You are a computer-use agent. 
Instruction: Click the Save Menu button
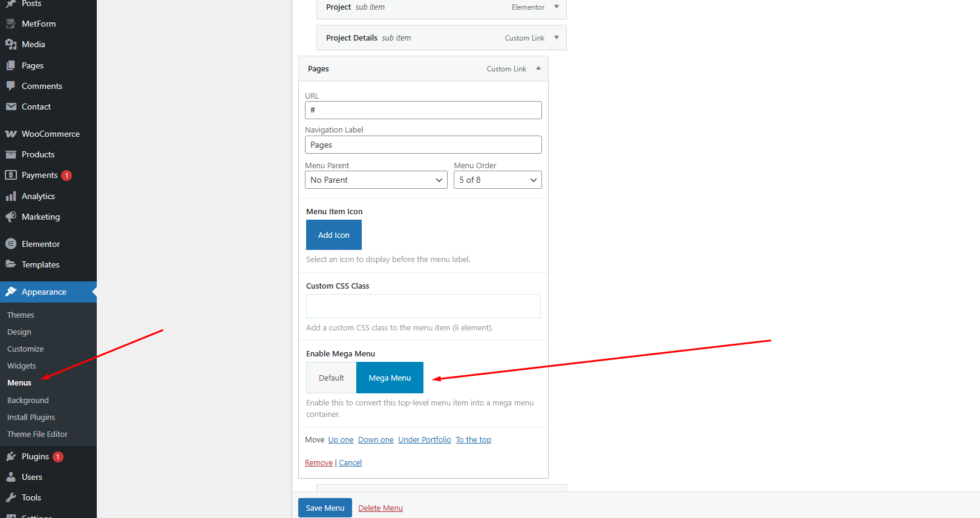(x=325, y=508)
